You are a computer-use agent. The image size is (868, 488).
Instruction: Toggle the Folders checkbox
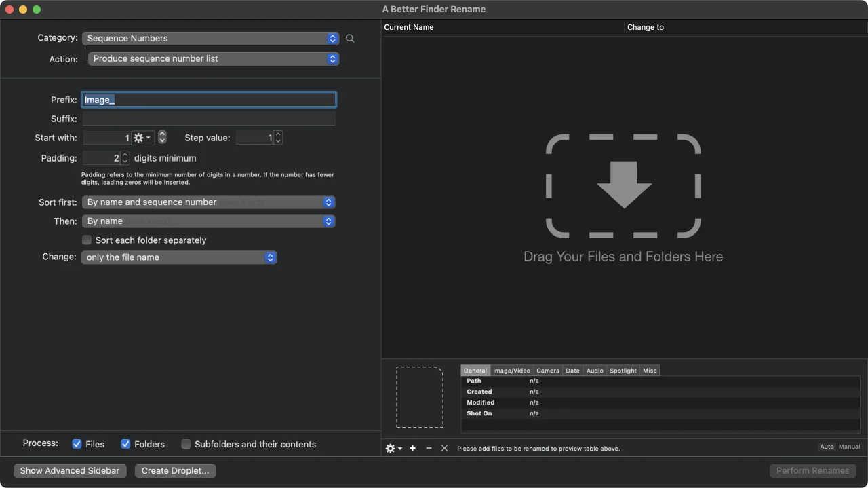(x=125, y=444)
